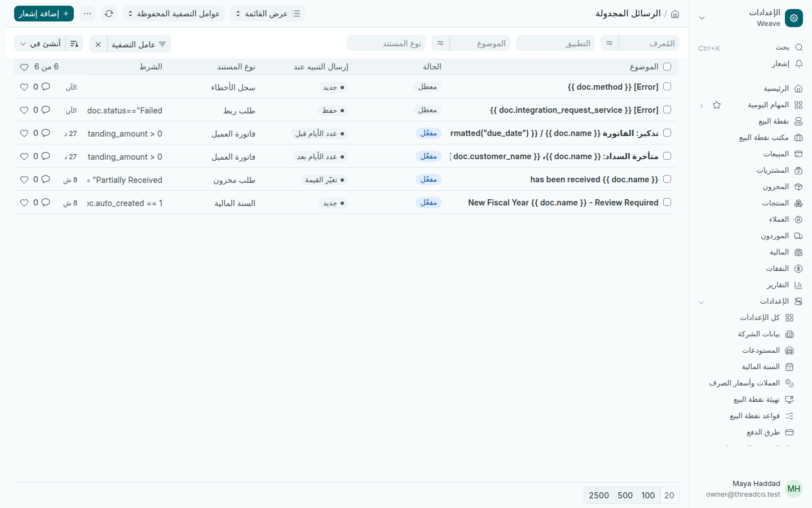The height and width of the screenshot is (508, 812).
Task: Open the workspace switcher chevron
Action: pyautogui.click(x=702, y=18)
